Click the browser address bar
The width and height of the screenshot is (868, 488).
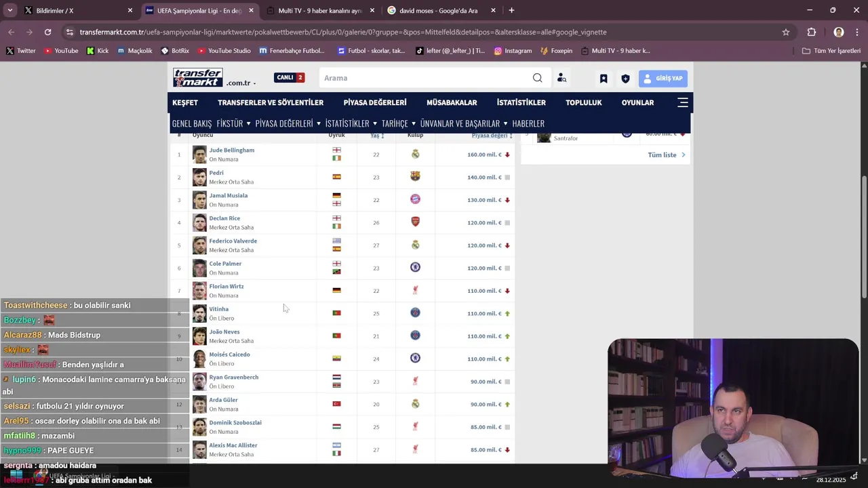pos(427,32)
